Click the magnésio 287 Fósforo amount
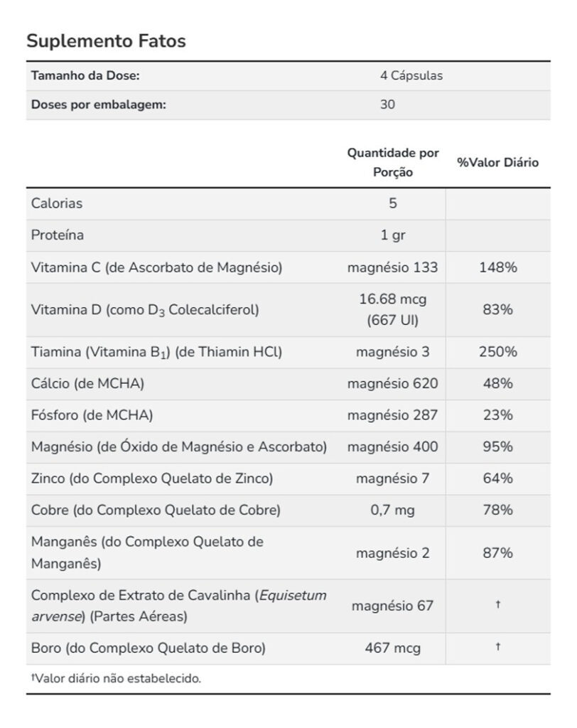This screenshot has width=577, height=728. click(x=393, y=415)
